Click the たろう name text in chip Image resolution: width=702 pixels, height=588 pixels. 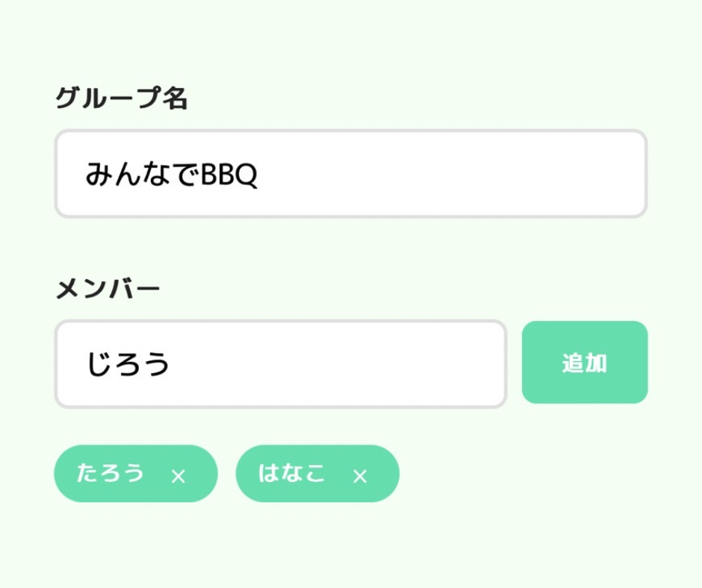point(111,473)
